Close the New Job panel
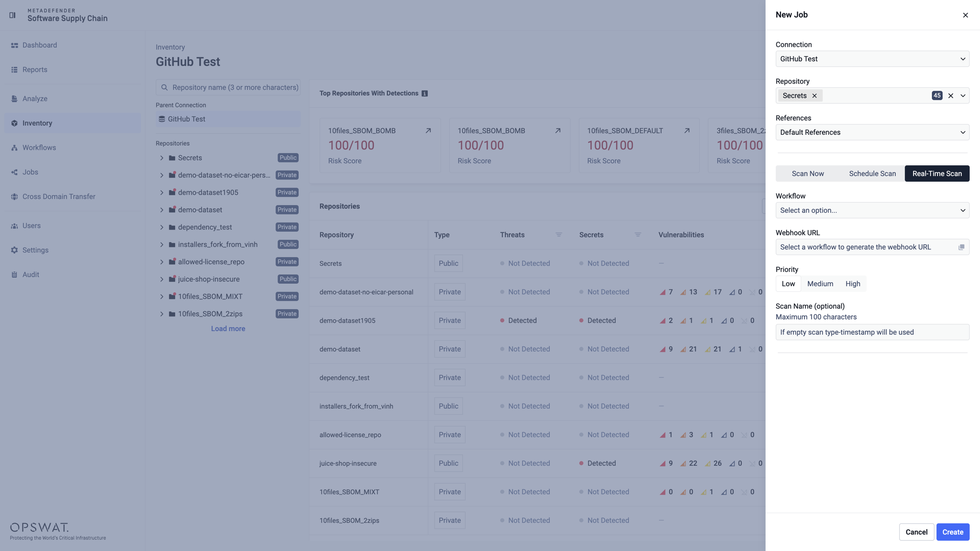980x551 pixels. tap(965, 15)
